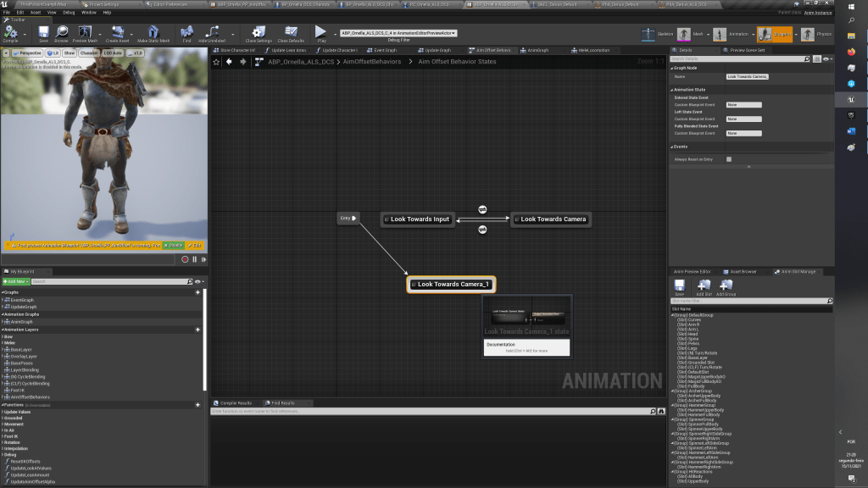
Task: Open Class Settings from the toolbar
Action: coord(259,33)
